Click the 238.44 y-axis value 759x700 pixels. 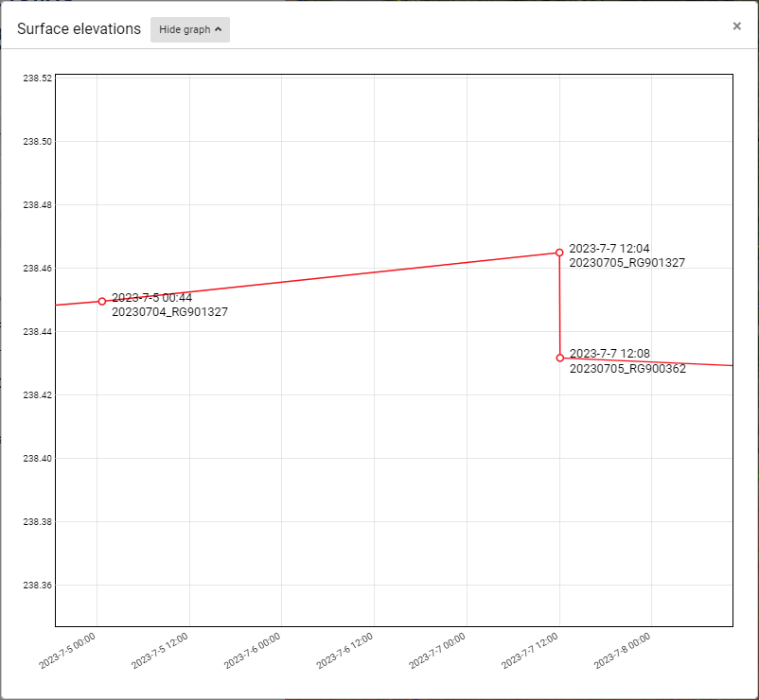click(x=37, y=332)
